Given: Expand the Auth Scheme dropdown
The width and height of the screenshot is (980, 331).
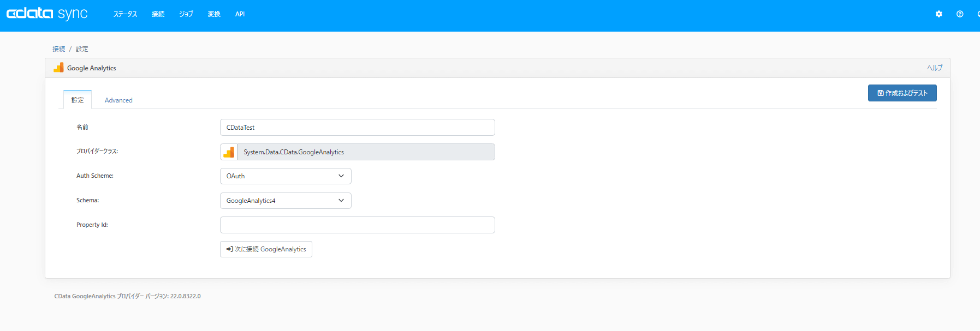Looking at the screenshot, I should click(x=286, y=176).
